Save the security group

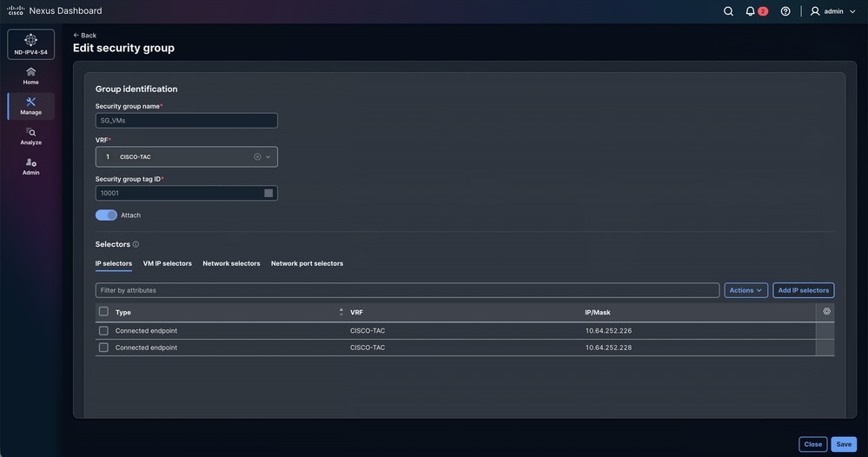coord(844,444)
